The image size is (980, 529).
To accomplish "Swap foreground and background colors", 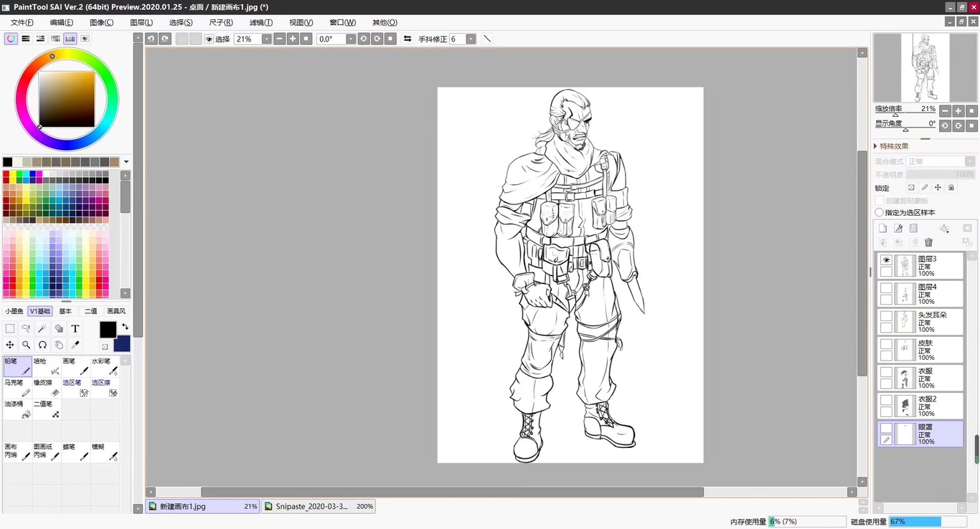I will tap(125, 327).
